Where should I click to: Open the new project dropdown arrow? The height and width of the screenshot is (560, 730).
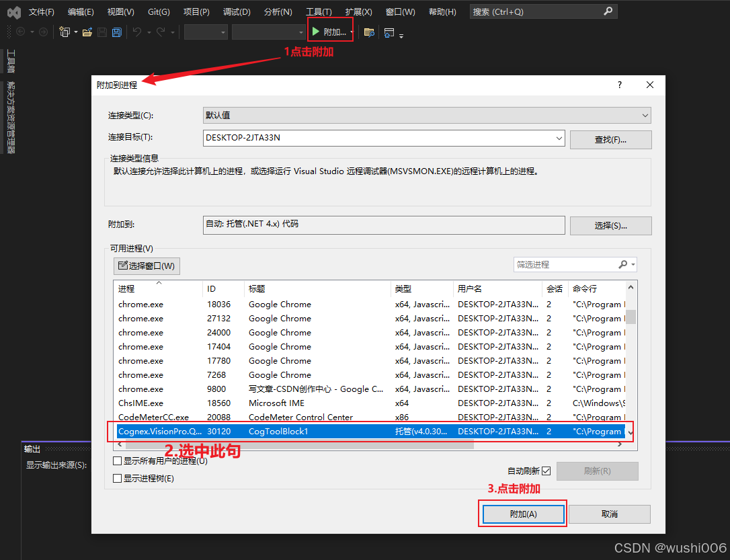76,32
